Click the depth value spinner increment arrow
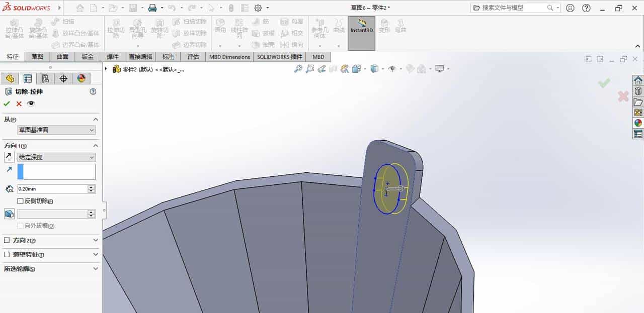 click(91, 186)
